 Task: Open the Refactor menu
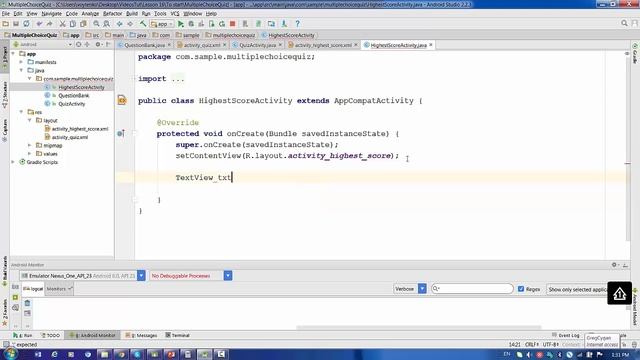click(112, 13)
